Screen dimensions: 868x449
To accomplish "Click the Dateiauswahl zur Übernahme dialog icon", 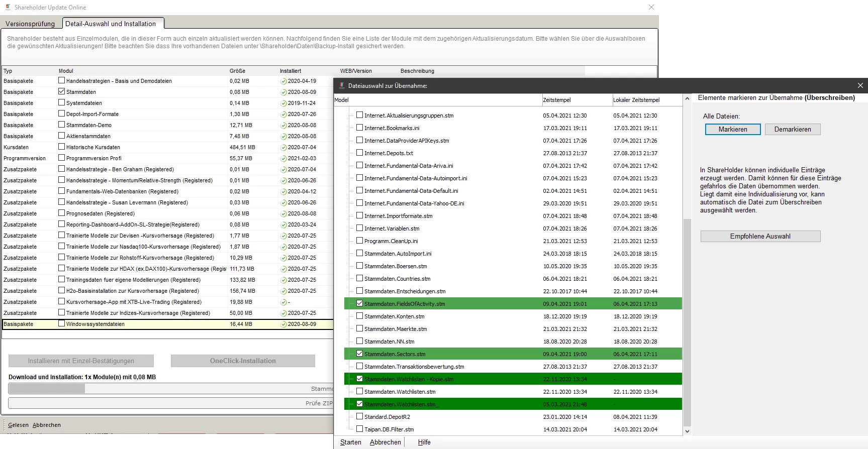I will 342,85.
